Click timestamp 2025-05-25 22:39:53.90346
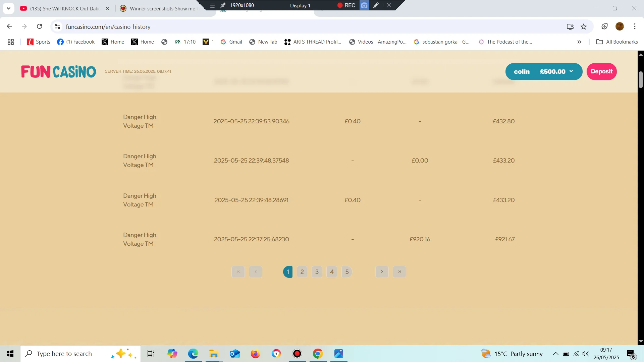 tap(251, 121)
